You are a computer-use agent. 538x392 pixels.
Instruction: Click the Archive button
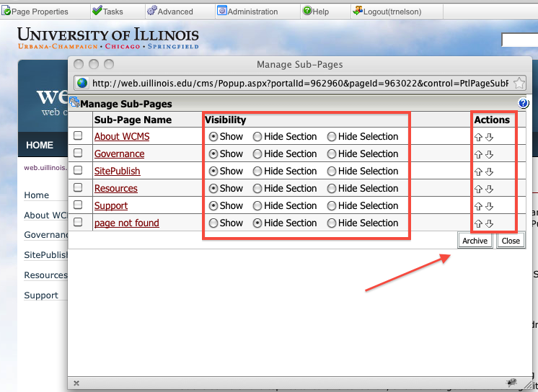point(475,241)
